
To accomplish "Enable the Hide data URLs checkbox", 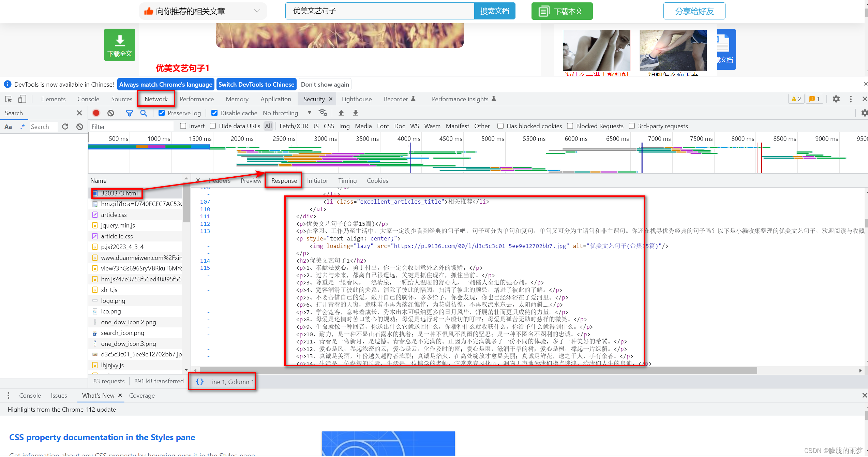I will coord(213,126).
